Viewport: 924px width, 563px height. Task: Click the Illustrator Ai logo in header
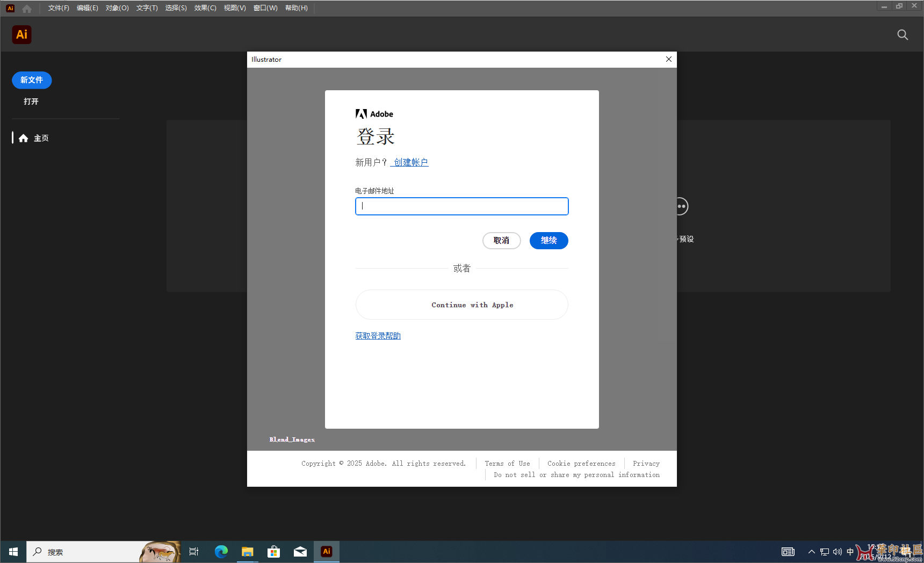point(22,34)
